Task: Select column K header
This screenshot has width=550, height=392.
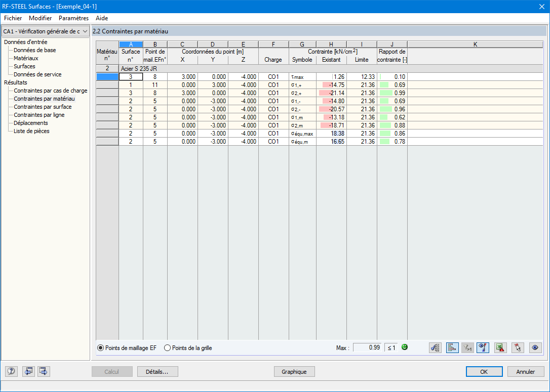Action: click(475, 44)
